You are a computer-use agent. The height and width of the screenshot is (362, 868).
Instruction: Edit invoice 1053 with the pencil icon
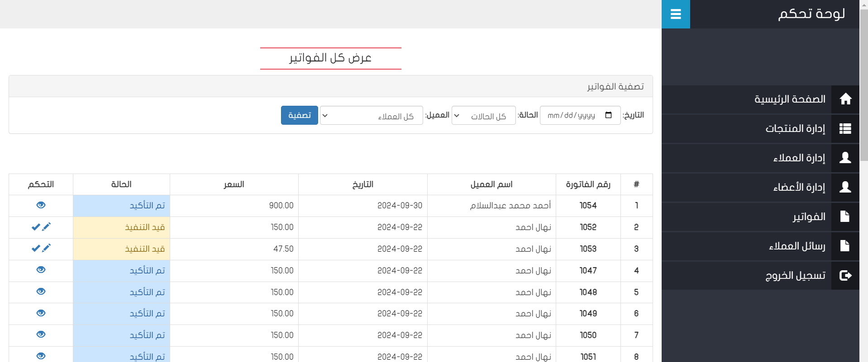point(46,248)
